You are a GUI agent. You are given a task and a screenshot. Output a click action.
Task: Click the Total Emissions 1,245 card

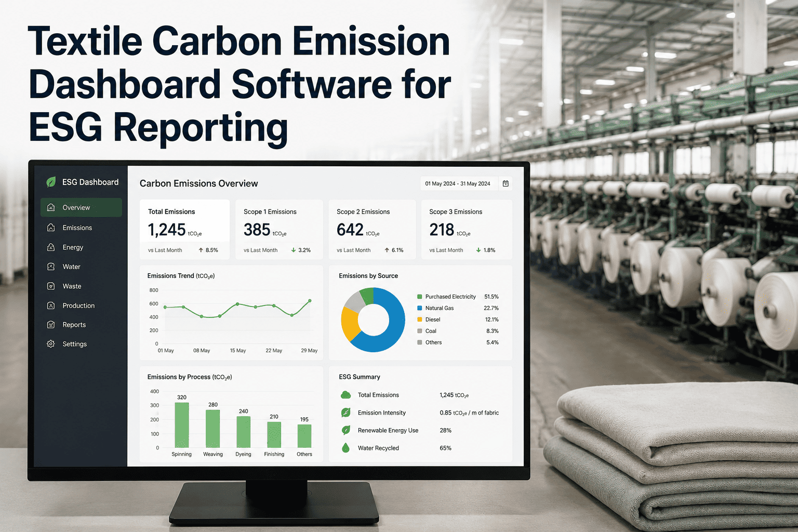click(184, 229)
